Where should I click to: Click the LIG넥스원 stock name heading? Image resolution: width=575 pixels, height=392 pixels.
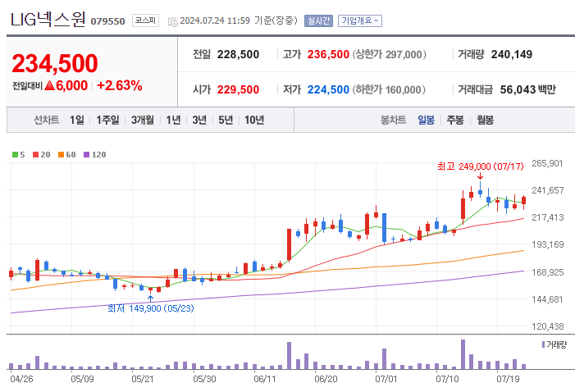point(48,20)
